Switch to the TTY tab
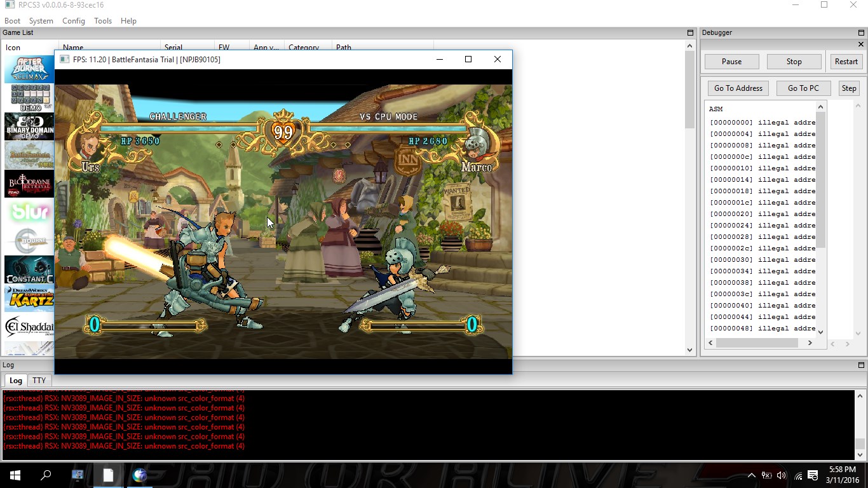This screenshot has height=488, width=868. coord(39,381)
